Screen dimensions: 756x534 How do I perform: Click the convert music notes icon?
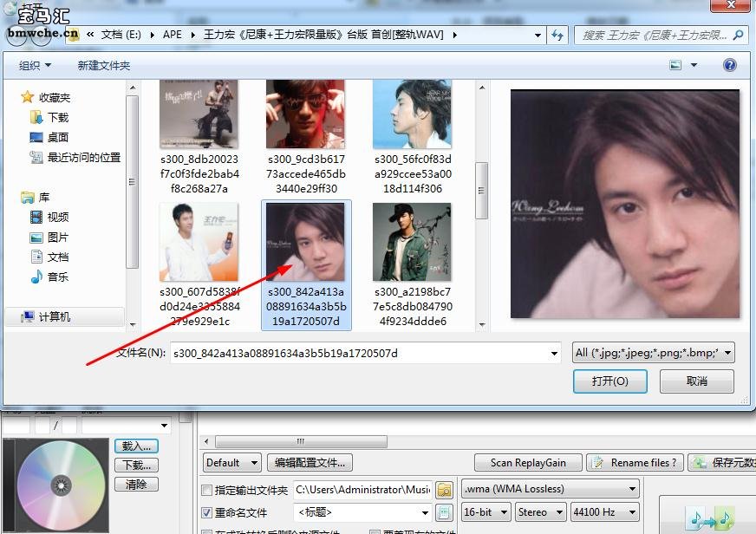click(710, 518)
